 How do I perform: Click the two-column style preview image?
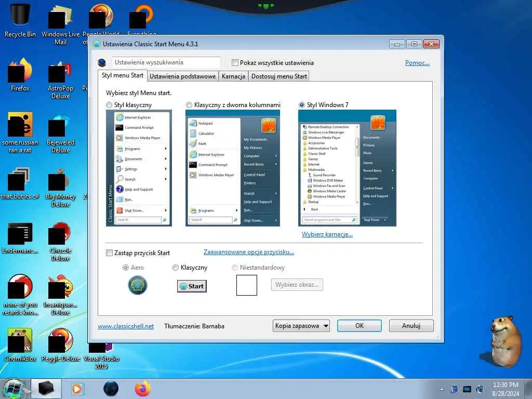233,168
